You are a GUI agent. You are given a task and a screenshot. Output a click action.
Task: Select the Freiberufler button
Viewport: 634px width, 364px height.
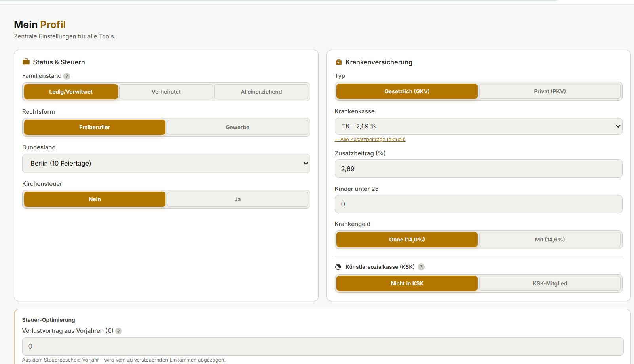click(95, 127)
